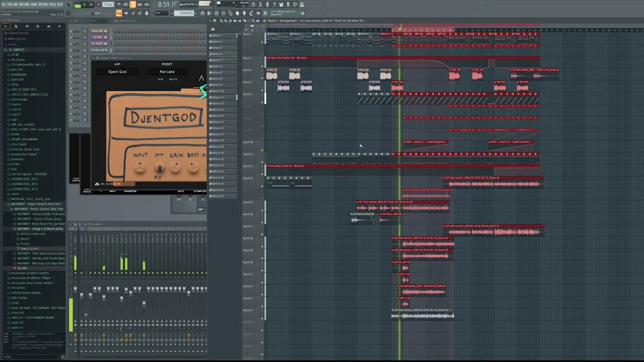
Task: Toggle the Track 5 mute LED in playlist
Action: click(263, 90)
